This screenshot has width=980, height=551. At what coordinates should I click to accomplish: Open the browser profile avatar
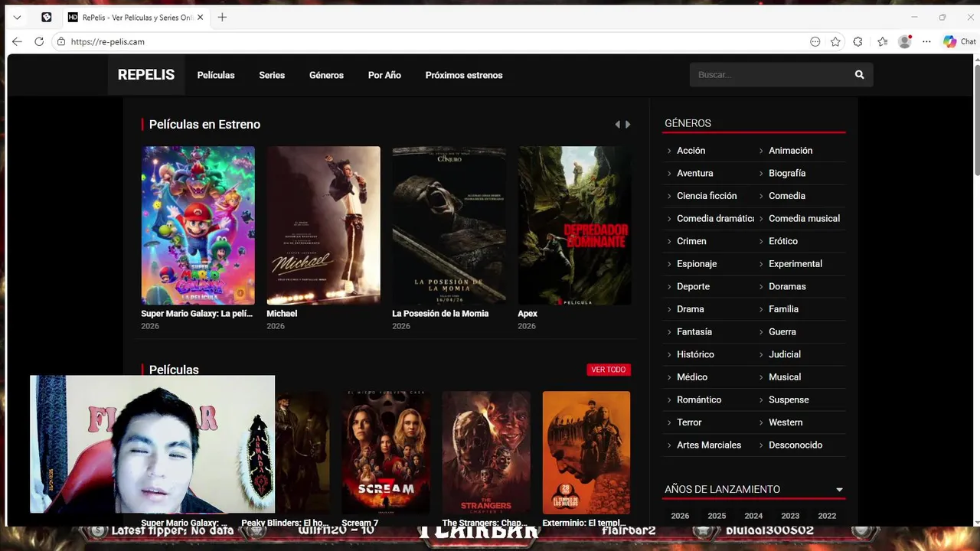[905, 42]
